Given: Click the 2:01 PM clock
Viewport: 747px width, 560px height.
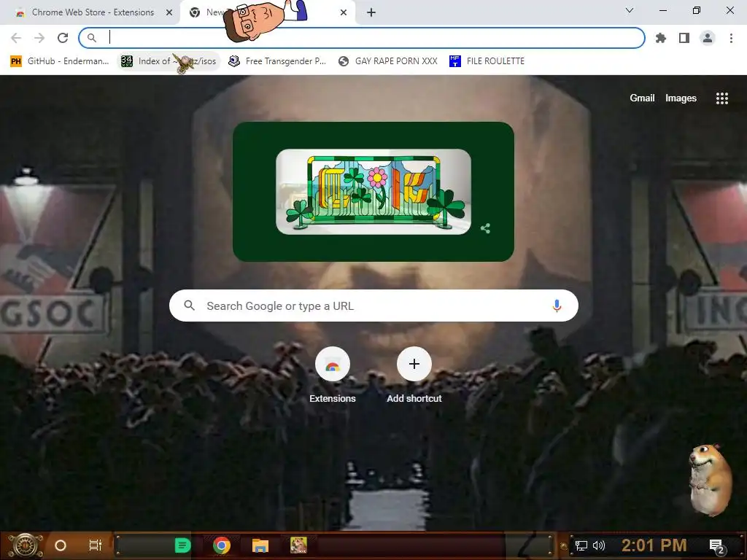Looking at the screenshot, I should click(654, 545).
